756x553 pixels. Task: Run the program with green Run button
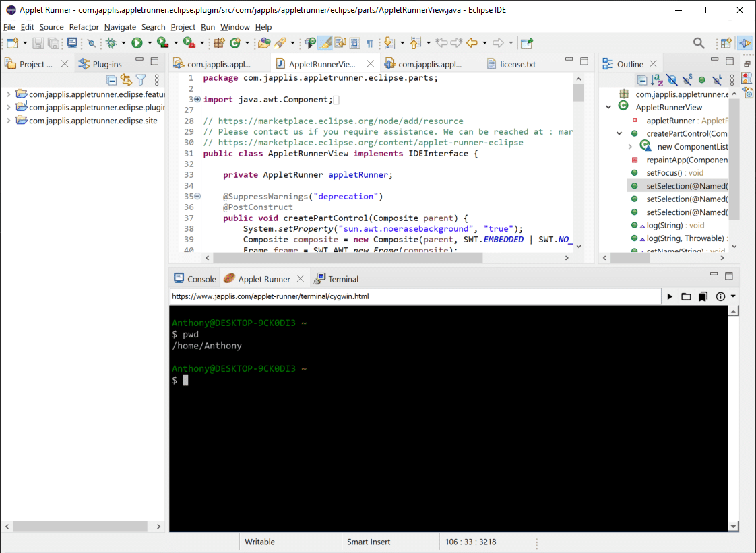click(x=137, y=43)
